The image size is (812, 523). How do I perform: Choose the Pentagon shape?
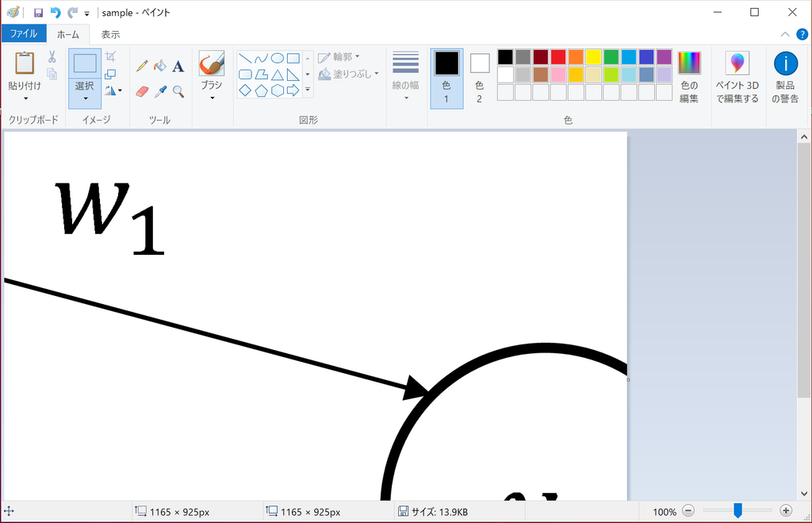pyautogui.click(x=261, y=90)
